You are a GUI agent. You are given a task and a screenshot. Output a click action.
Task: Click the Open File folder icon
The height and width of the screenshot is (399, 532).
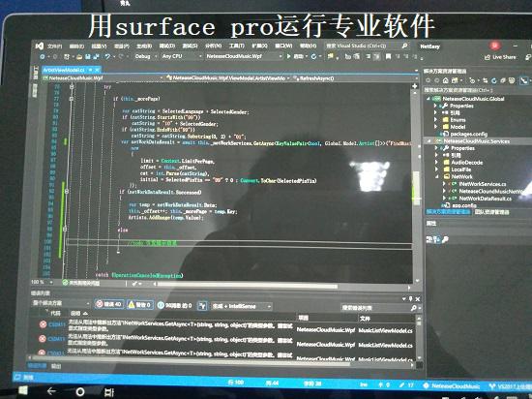tap(79, 57)
